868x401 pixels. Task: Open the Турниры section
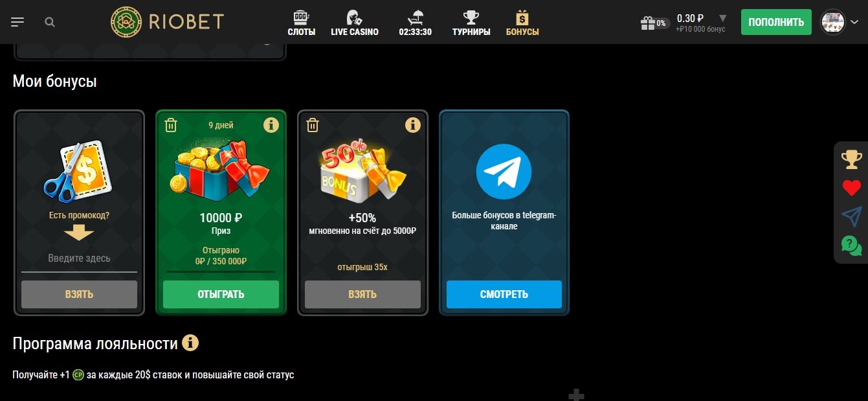pos(471,23)
